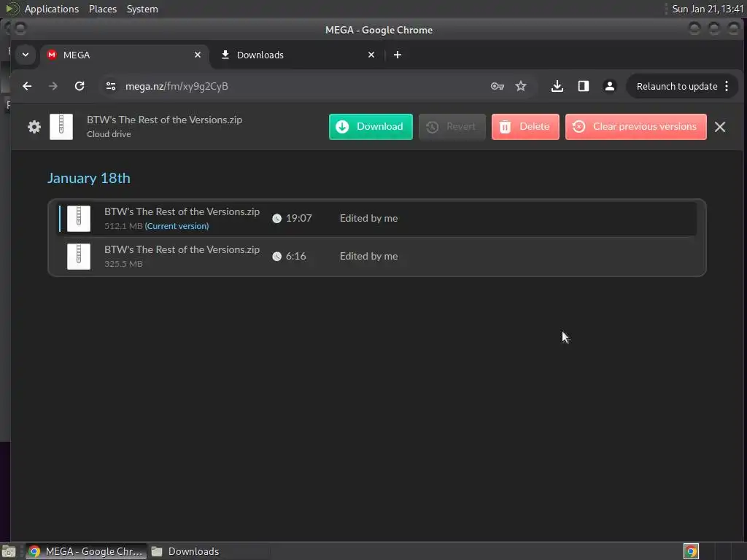Download the current file version
The image size is (747, 560).
tap(371, 127)
